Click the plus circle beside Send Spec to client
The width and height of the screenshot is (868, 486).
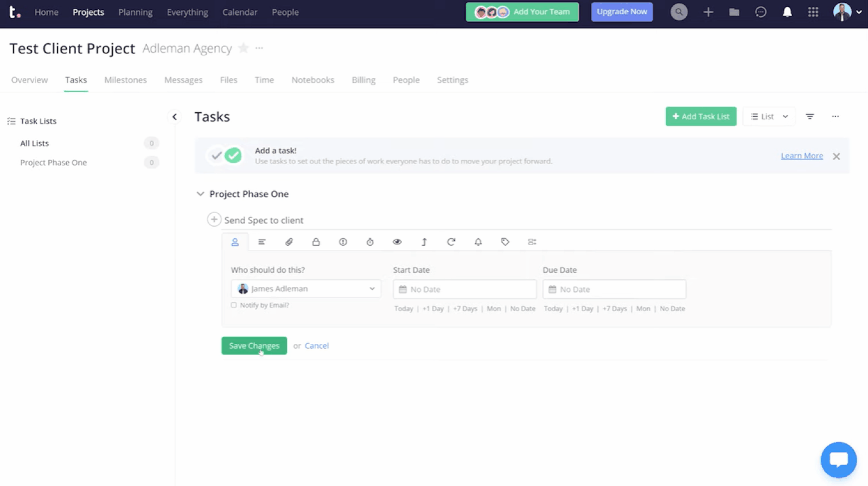pyautogui.click(x=214, y=219)
